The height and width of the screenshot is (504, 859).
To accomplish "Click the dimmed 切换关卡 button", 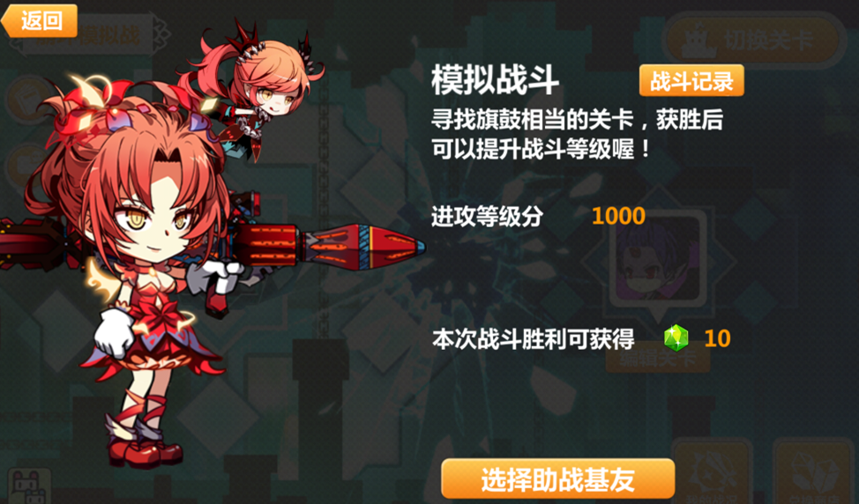I will tap(753, 41).
